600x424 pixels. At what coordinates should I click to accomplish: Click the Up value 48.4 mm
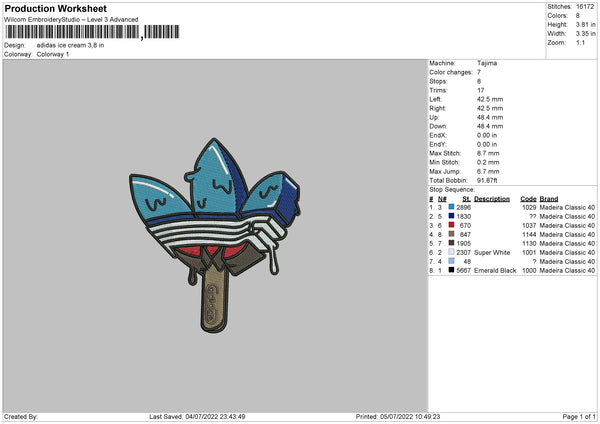pos(490,117)
